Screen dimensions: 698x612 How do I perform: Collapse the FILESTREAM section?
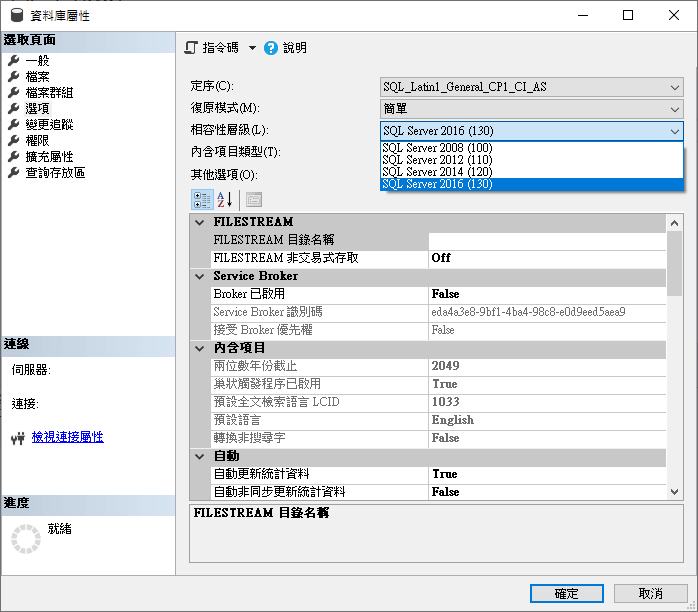pos(199,222)
